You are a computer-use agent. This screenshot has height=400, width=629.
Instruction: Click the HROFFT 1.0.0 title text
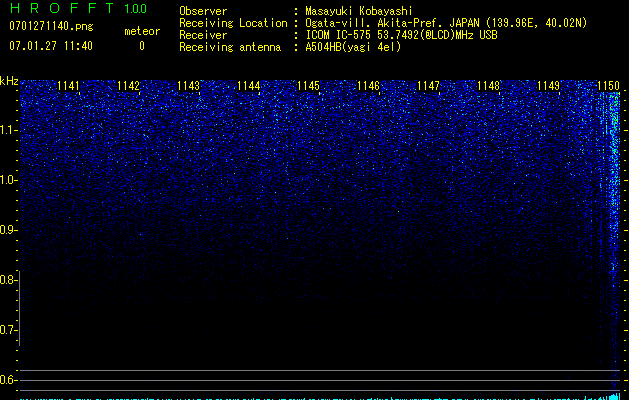(x=78, y=8)
